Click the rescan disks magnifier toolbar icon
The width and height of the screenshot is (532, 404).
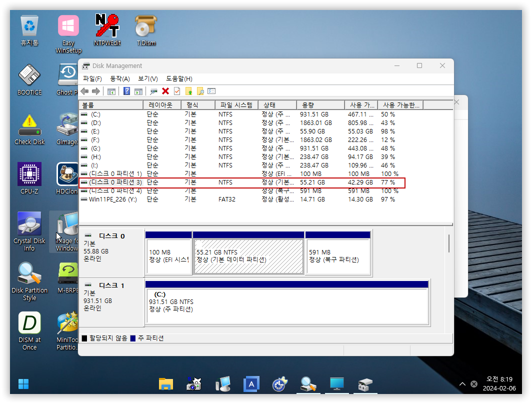153,91
